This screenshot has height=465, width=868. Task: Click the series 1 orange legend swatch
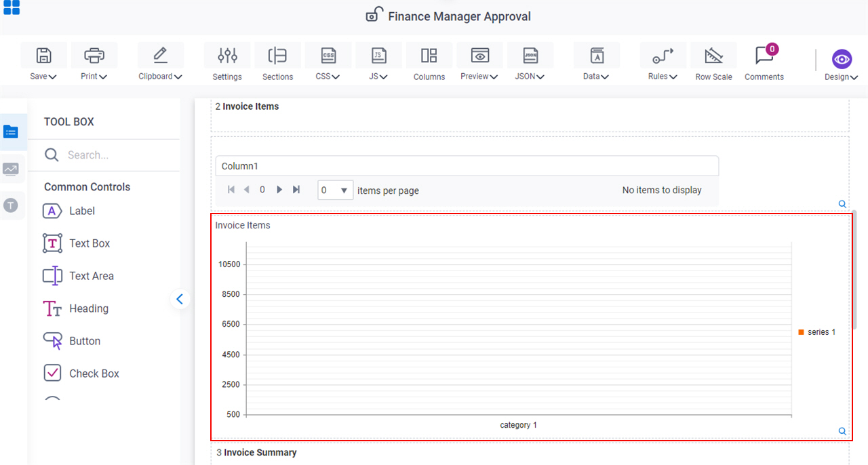click(802, 332)
